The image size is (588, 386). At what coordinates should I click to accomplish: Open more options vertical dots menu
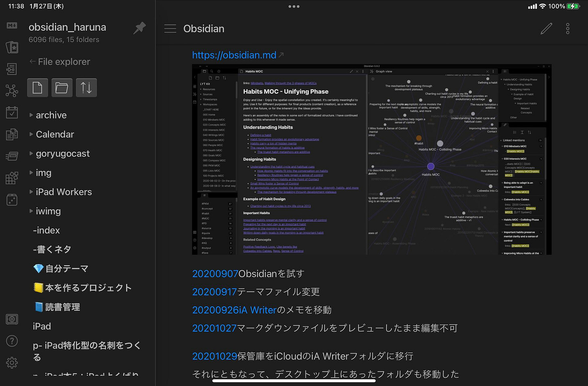[x=568, y=29]
